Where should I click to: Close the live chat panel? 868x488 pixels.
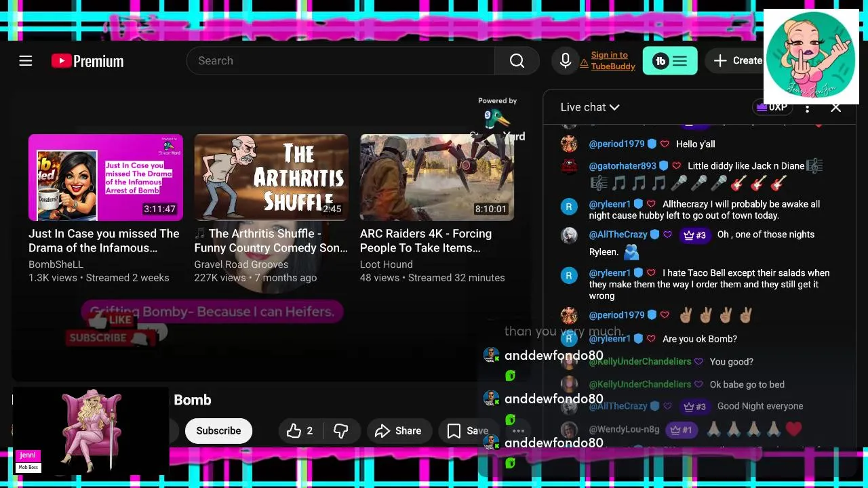(x=835, y=107)
